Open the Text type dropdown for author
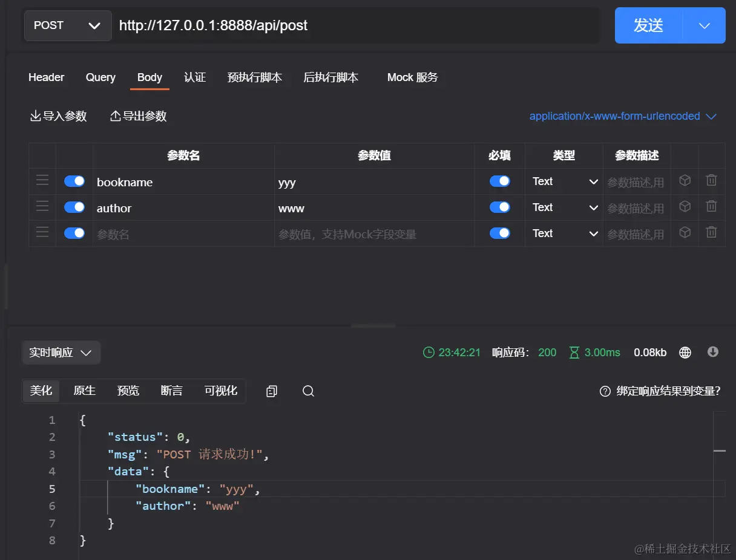The width and height of the screenshot is (736, 560). point(565,207)
